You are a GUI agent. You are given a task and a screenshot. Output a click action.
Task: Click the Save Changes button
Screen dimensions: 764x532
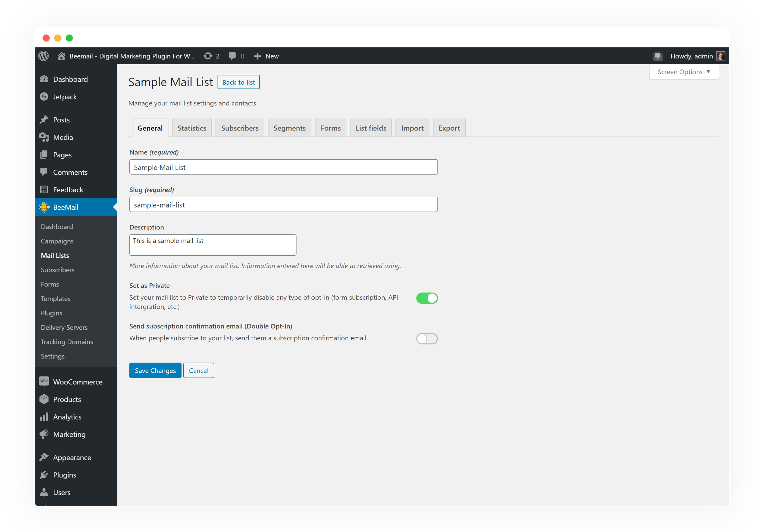155,370
